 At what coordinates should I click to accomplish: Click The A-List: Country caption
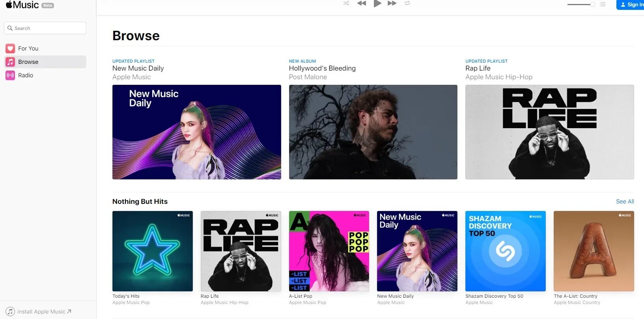(575, 296)
